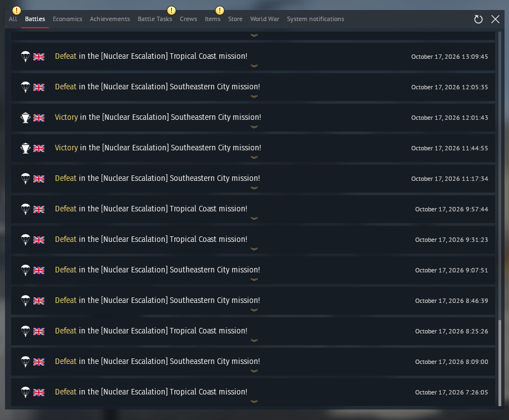The height and width of the screenshot is (420, 509).
Task: Click the timestamp October 17, 2026 9:07:51
Action: (451, 270)
